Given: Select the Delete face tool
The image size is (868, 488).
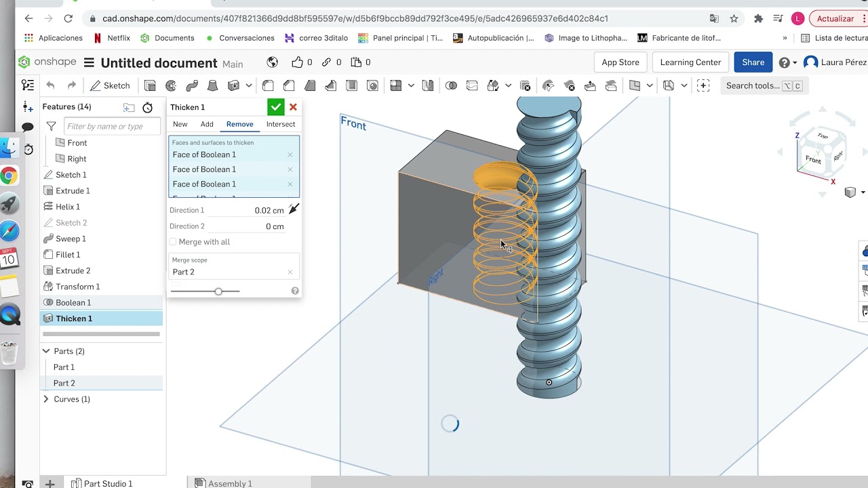Looking at the screenshot, I should tap(570, 85).
